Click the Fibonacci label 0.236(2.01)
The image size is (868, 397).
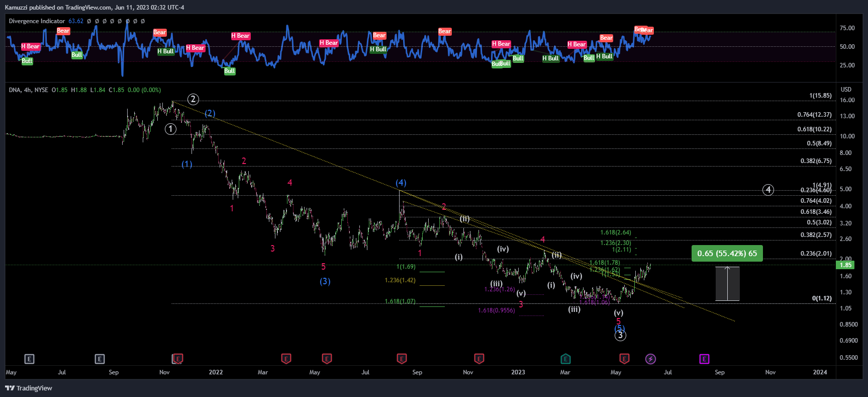(x=816, y=254)
